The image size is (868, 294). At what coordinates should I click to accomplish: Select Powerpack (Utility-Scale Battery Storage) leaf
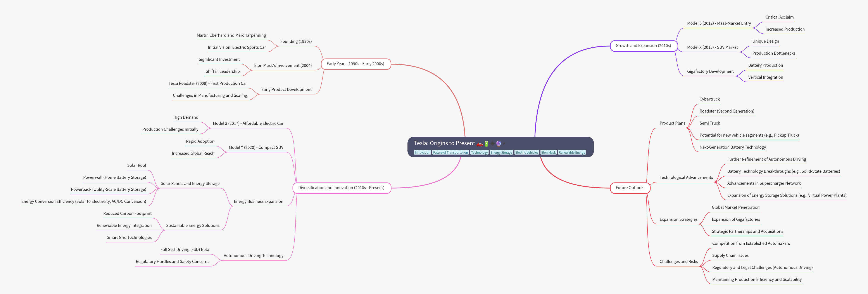(x=109, y=190)
